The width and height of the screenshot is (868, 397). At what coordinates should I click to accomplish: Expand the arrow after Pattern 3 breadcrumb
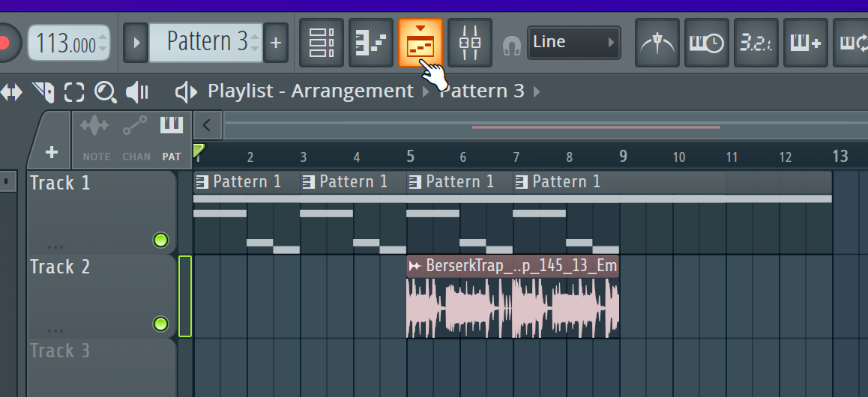coord(536,92)
